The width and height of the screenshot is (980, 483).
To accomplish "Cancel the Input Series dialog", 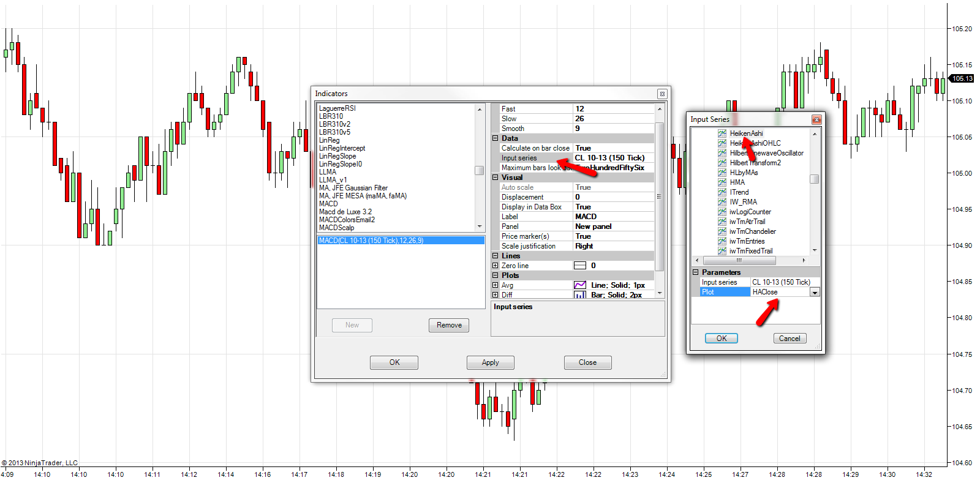I will pyautogui.click(x=790, y=339).
